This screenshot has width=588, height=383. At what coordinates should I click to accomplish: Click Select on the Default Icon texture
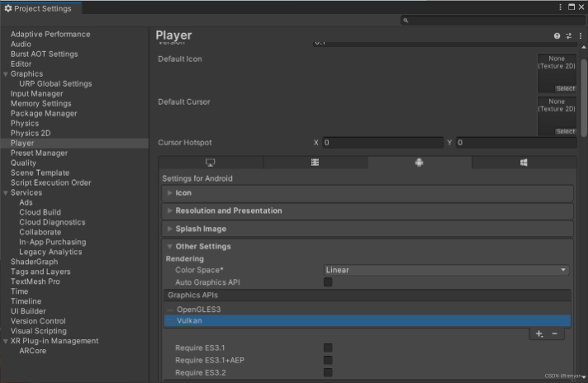[x=565, y=88]
